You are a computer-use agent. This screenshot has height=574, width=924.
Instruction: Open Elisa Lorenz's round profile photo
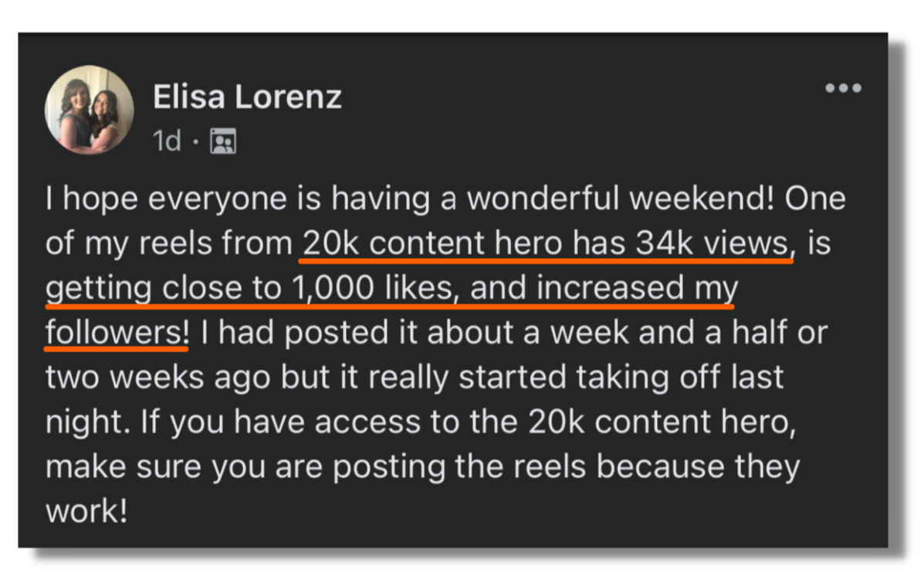pos(90,110)
